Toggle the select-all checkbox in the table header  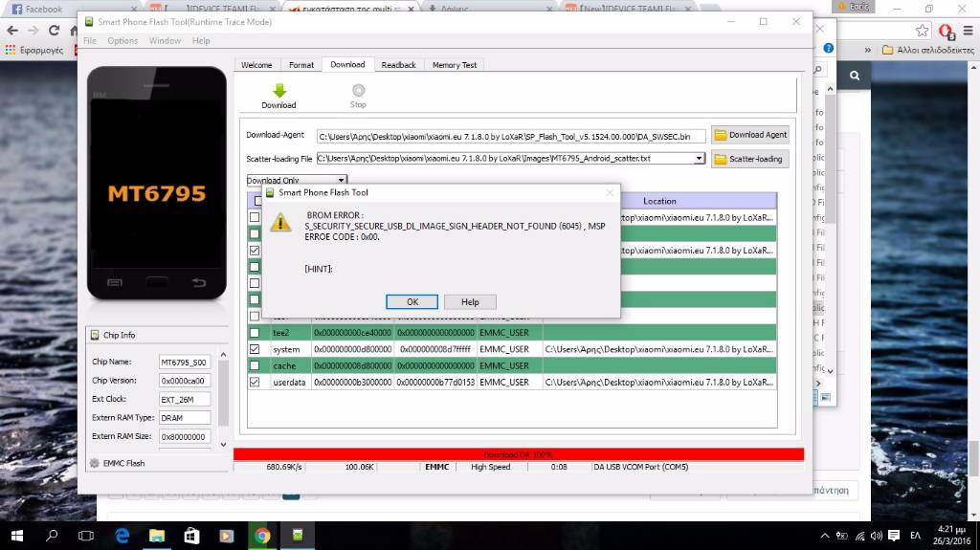coord(257,201)
